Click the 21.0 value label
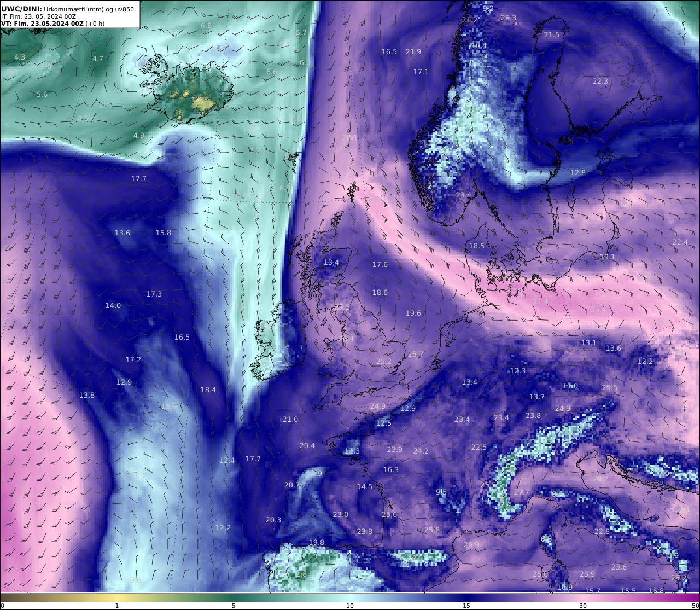 pyautogui.click(x=290, y=419)
